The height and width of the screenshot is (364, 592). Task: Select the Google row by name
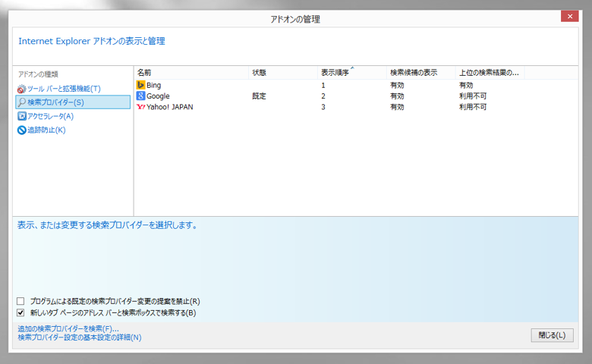pyautogui.click(x=158, y=96)
